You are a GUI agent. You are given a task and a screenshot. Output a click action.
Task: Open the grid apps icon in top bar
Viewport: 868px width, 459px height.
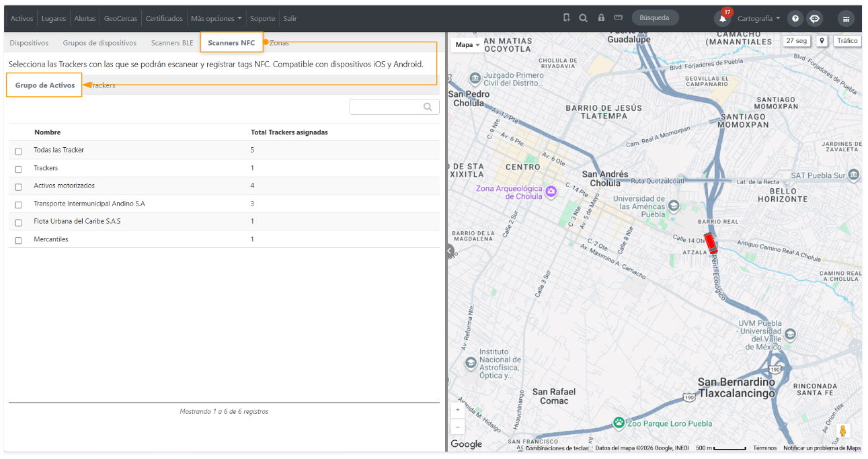point(846,19)
